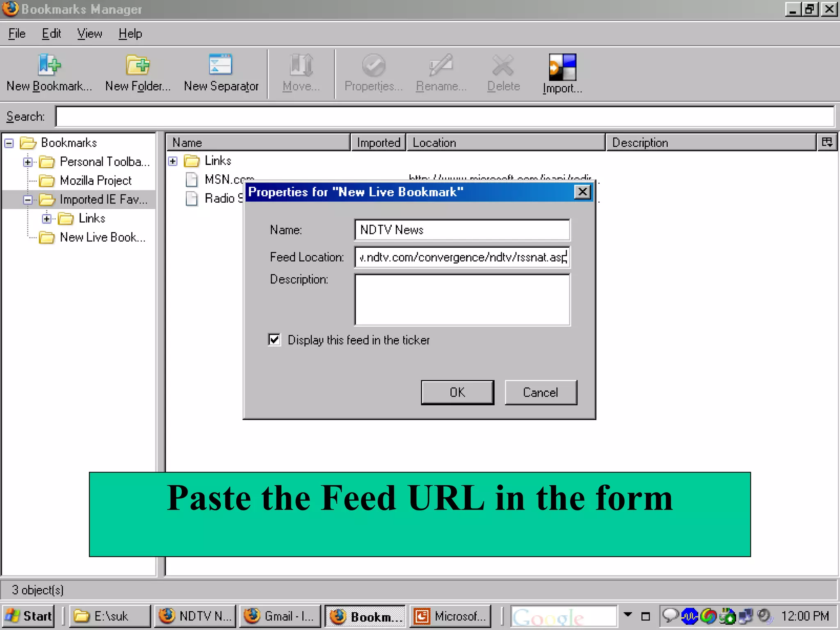Click the colorful swirl tray icon
Viewport: 840px width, 630px height.
708,616
